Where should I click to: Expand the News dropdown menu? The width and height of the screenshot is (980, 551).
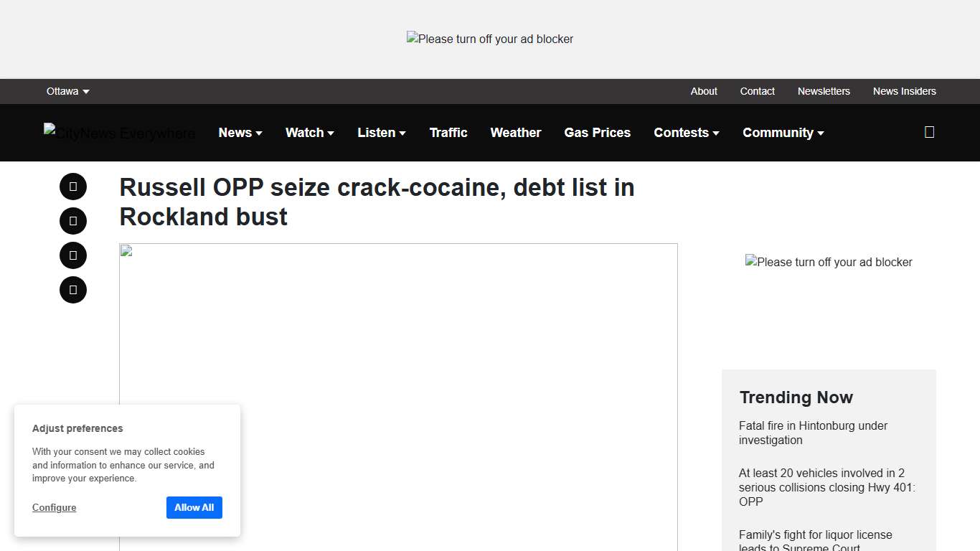(240, 132)
